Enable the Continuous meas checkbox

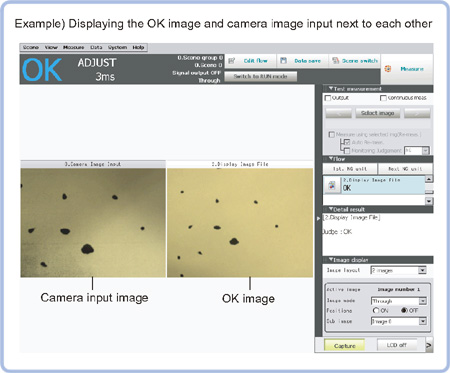383,98
